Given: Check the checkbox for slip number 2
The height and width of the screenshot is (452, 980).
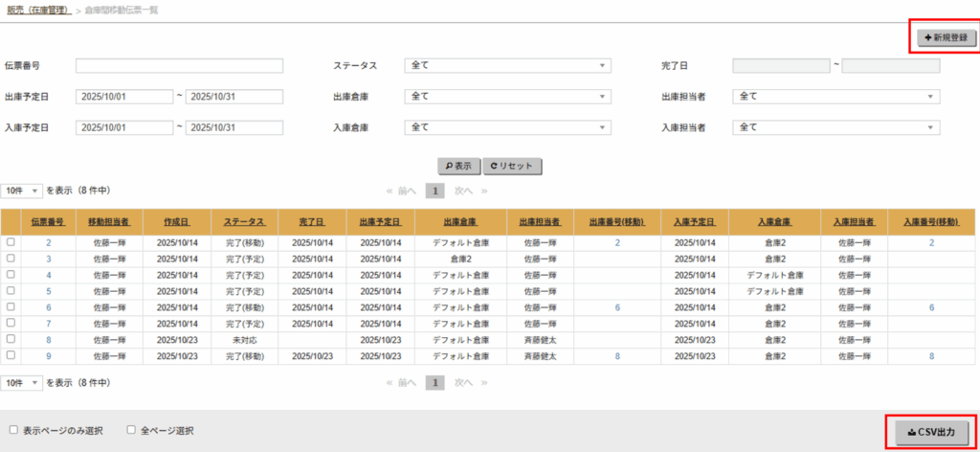Looking at the screenshot, I should point(11,243).
